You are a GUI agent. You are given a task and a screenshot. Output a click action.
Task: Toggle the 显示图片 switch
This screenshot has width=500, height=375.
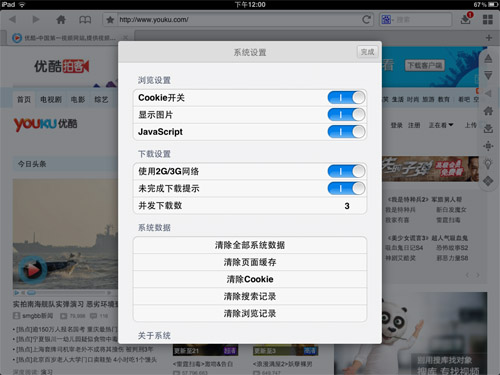click(x=346, y=115)
